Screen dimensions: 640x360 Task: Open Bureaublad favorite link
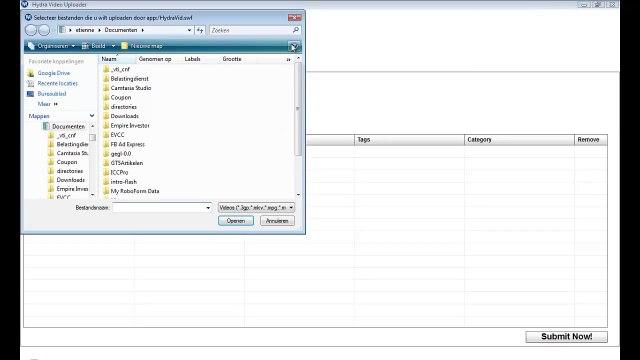pyautogui.click(x=51, y=94)
